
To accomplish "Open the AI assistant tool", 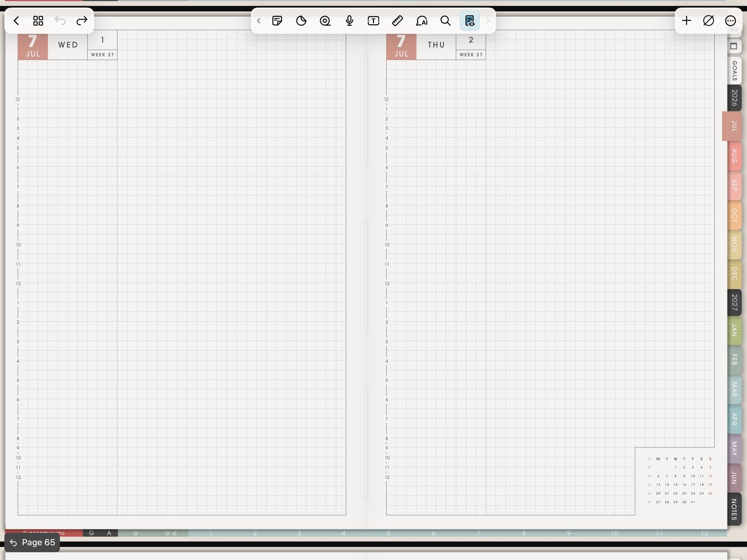I will point(422,21).
